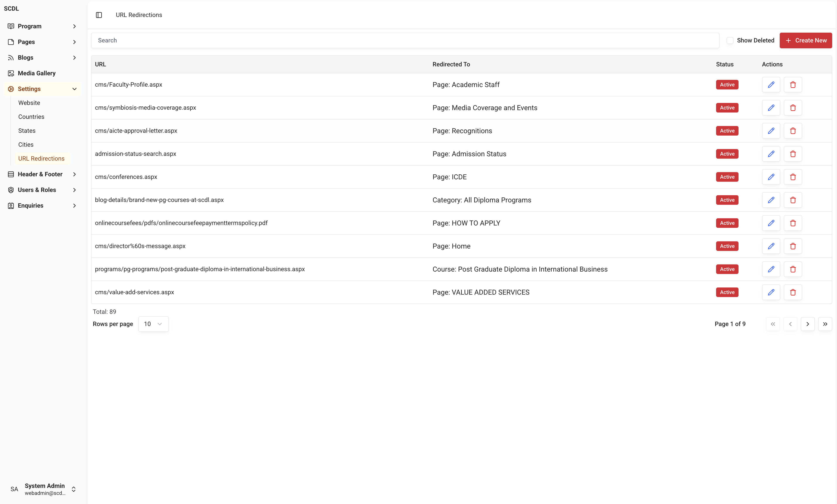
Task: Select URL Redirections in the sidebar
Action: tap(42, 158)
